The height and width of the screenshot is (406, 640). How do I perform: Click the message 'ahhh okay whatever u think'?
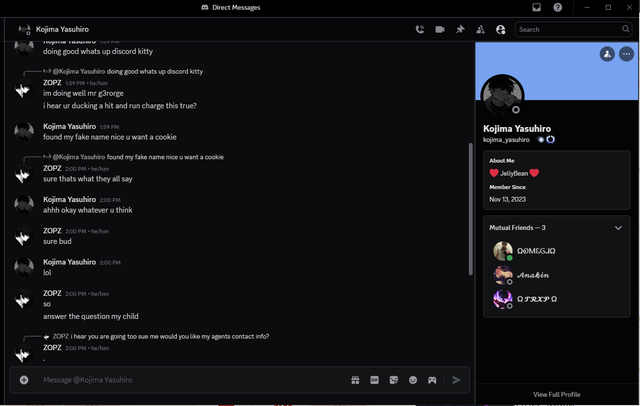coord(88,210)
